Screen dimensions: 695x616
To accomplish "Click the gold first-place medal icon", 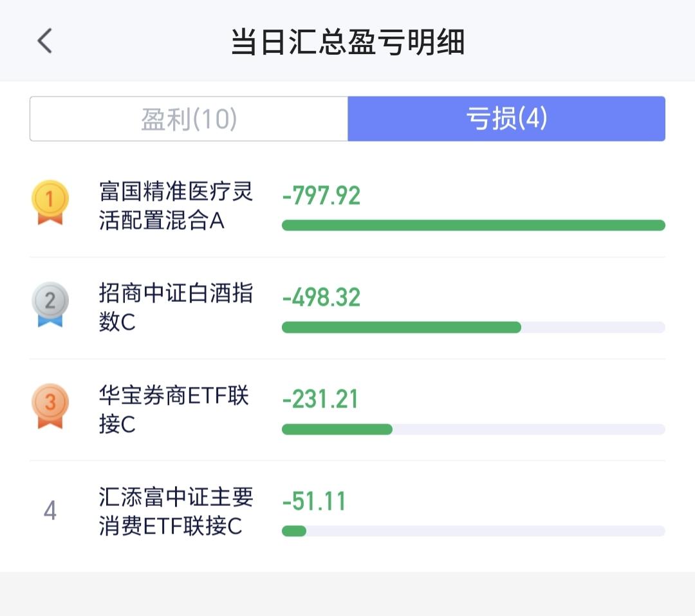I will point(50,202).
